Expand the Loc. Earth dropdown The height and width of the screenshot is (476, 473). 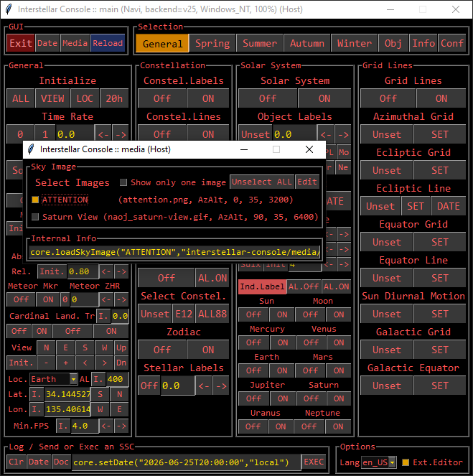(73, 379)
